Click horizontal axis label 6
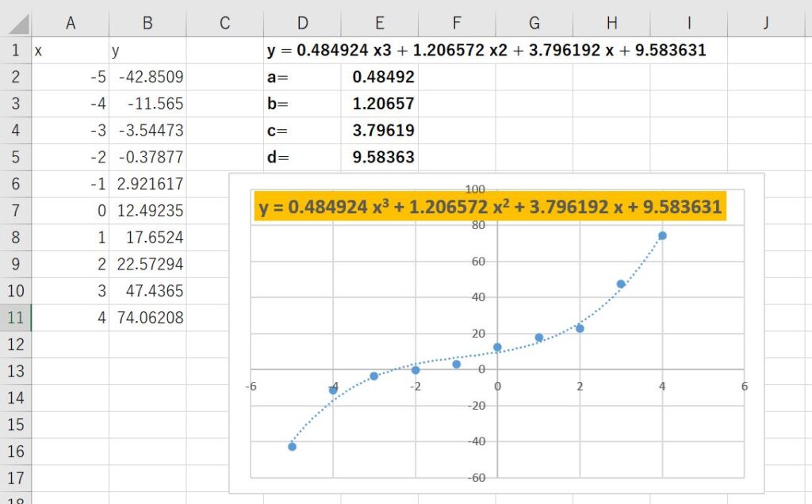812x504 pixels. (x=744, y=386)
